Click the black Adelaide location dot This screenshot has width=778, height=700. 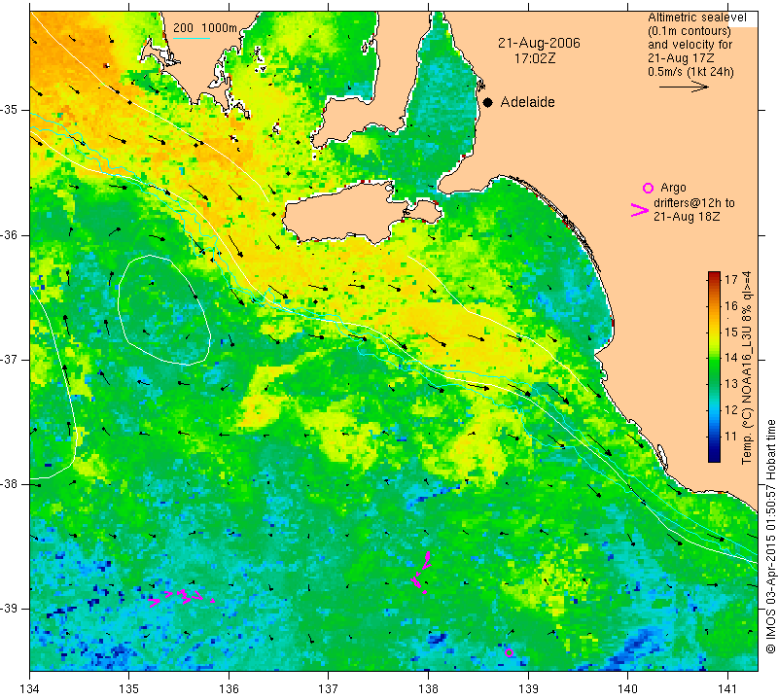click(x=488, y=103)
